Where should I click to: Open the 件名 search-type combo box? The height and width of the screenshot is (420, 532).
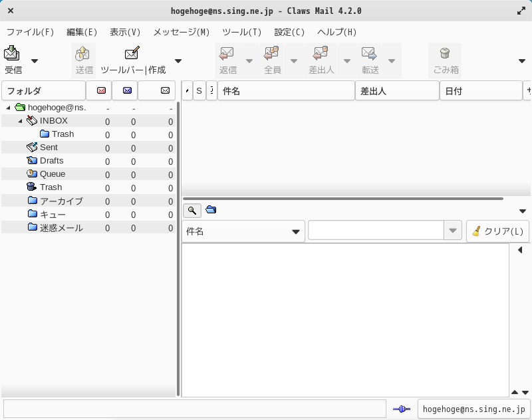coord(243,231)
